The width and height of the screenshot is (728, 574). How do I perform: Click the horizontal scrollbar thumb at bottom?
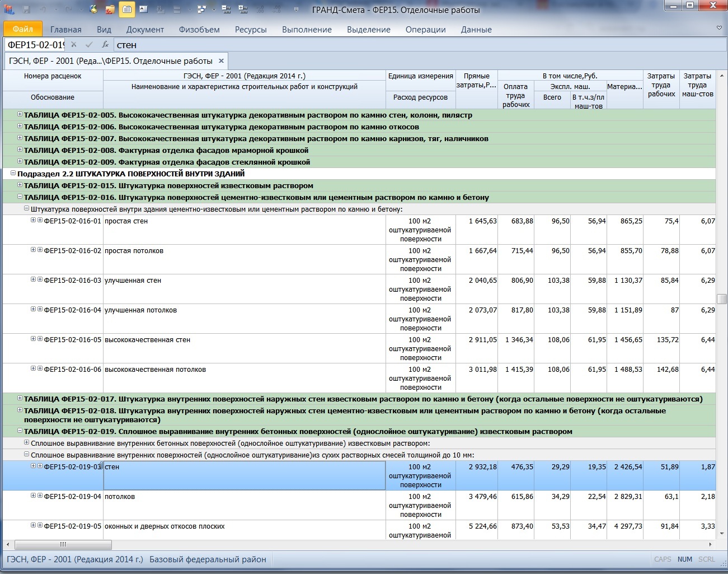pos(63,544)
